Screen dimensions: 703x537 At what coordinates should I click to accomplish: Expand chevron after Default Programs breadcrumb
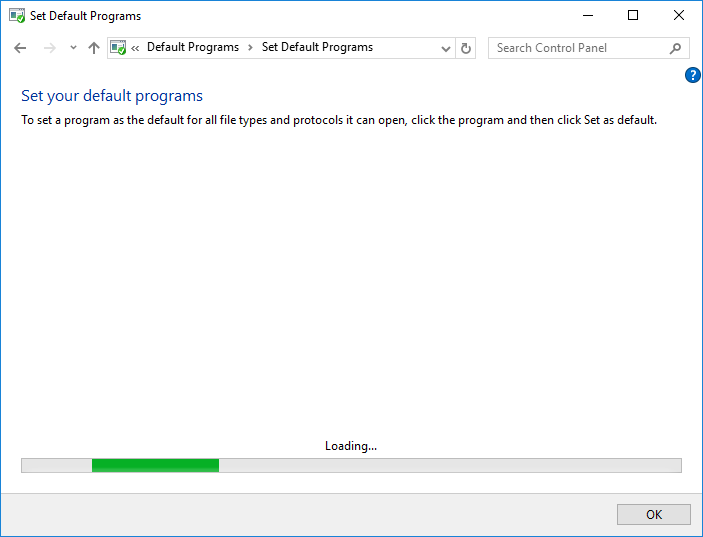(251, 48)
